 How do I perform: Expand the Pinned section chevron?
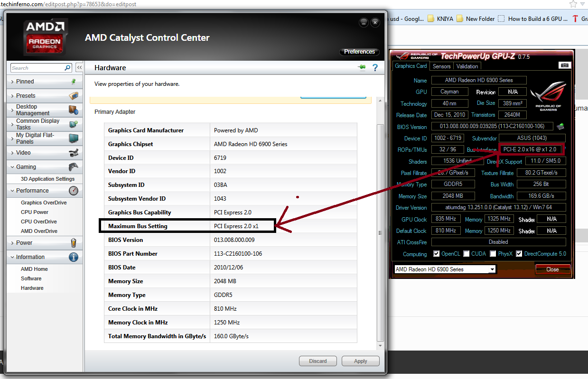[x=12, y=82]
